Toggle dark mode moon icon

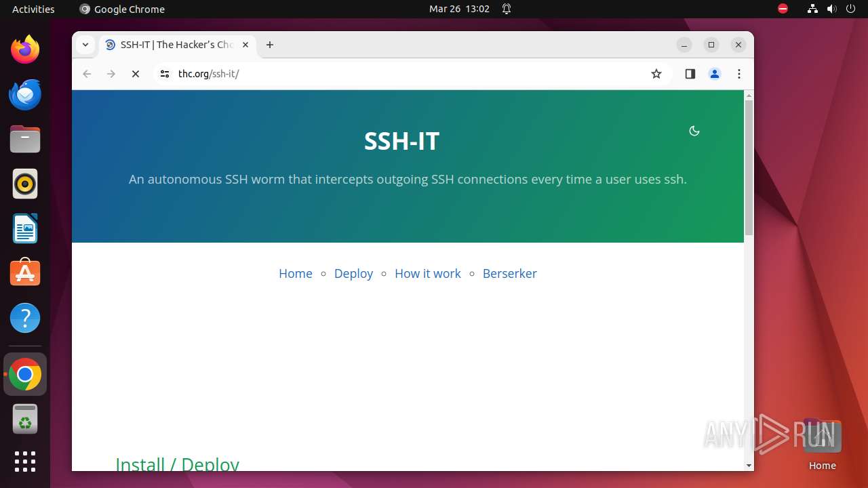[x=694, y=131]
